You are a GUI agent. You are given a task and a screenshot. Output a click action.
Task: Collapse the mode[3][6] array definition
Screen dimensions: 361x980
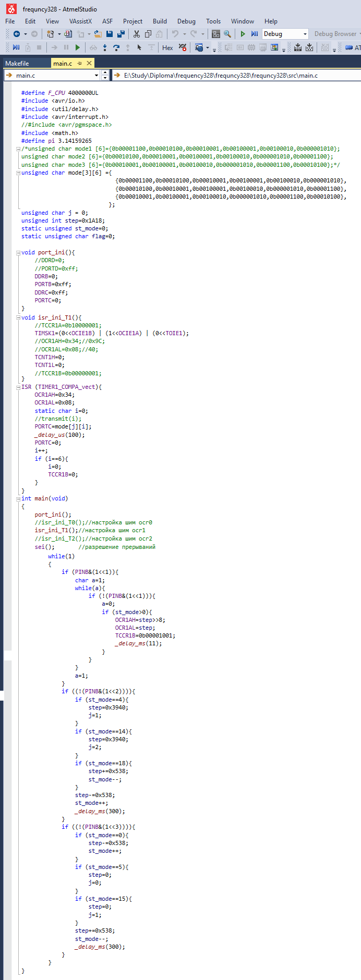tap(18, 173)
